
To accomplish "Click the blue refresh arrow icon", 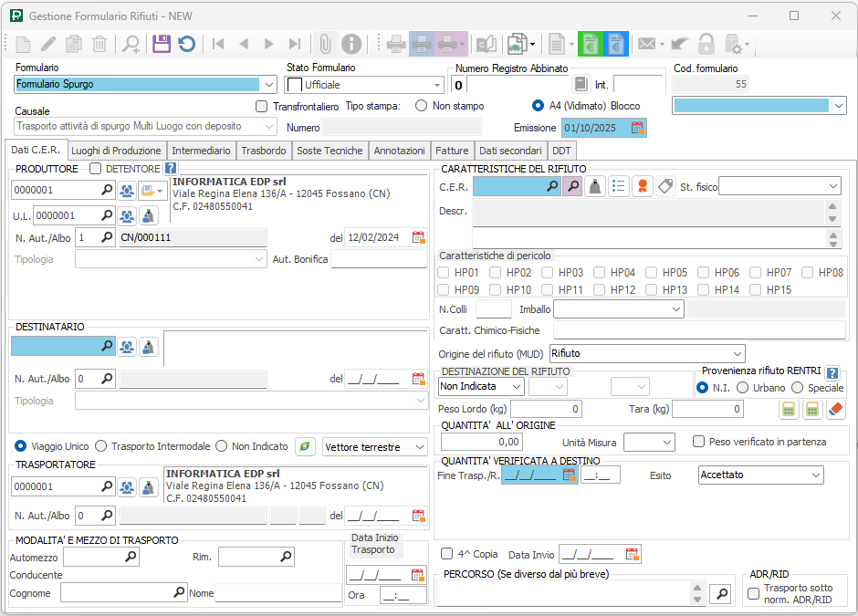I will [x=186, y=43].
